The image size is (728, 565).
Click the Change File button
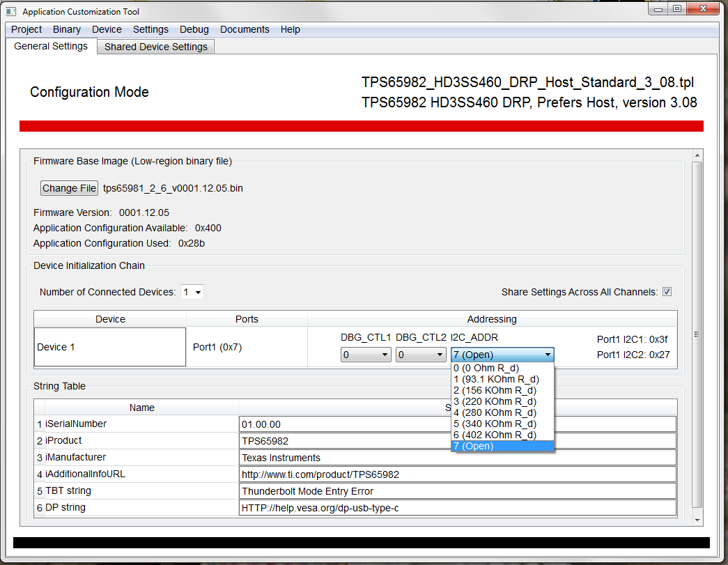[69, 188]
